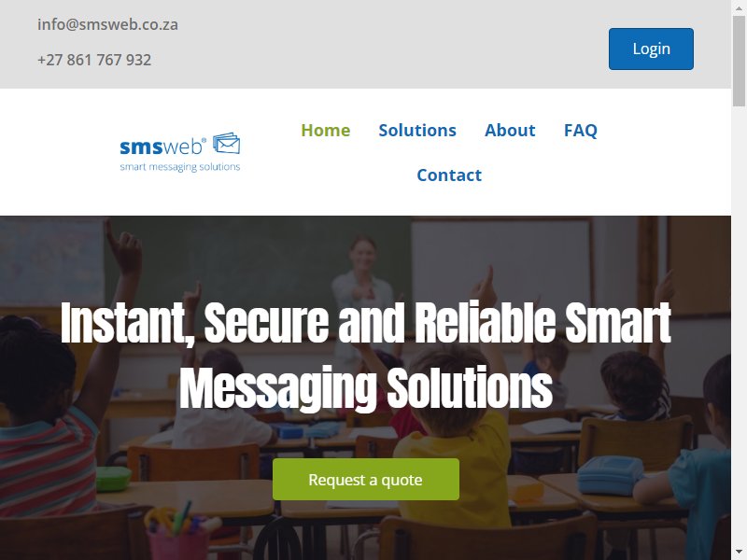Click the smart messaging solutions tagline
This screenshot has width=747, height=560.
tap(179, 167)
